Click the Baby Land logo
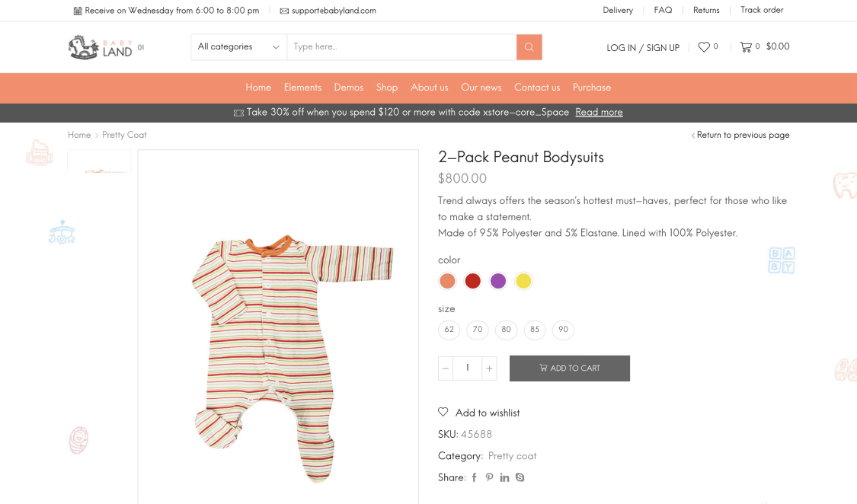This screenshot has height=504, width=857. pyautogui.click(x=101, y=47)
